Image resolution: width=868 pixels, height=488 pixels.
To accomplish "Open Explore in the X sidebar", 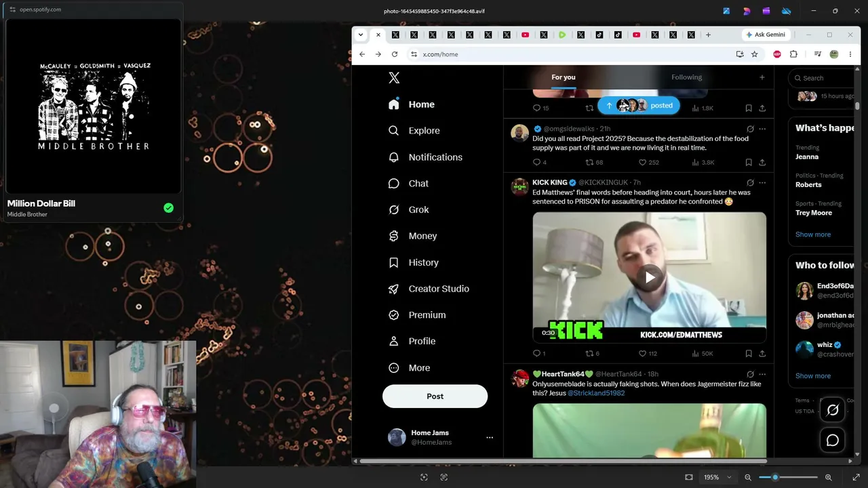I will pos(414,131).
